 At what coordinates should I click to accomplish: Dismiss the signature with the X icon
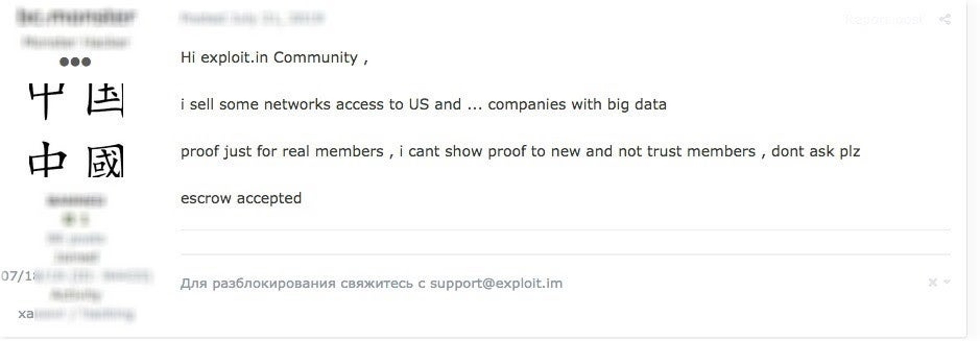pos(933,282)
